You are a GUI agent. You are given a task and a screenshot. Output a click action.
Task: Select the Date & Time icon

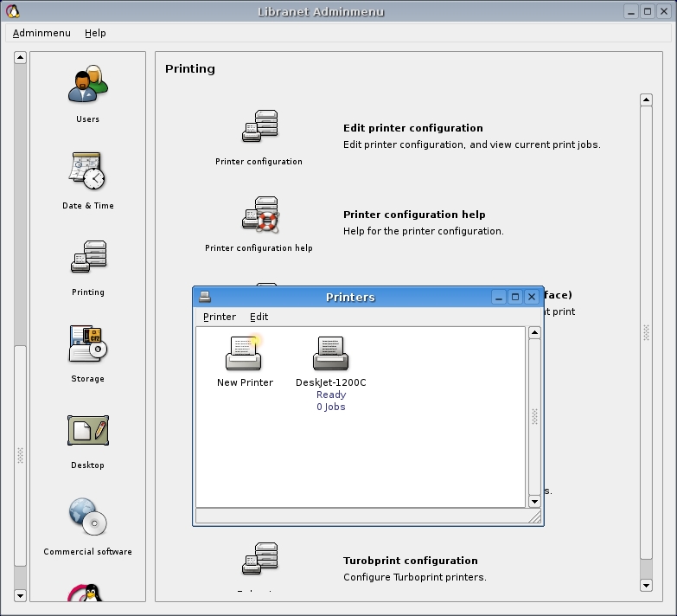(87, 171)
